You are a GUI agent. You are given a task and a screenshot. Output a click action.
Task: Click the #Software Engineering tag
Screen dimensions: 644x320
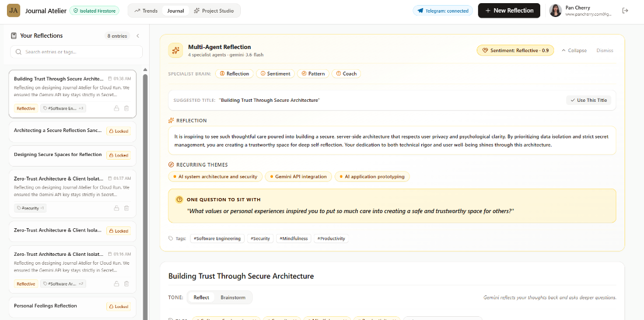217,238
